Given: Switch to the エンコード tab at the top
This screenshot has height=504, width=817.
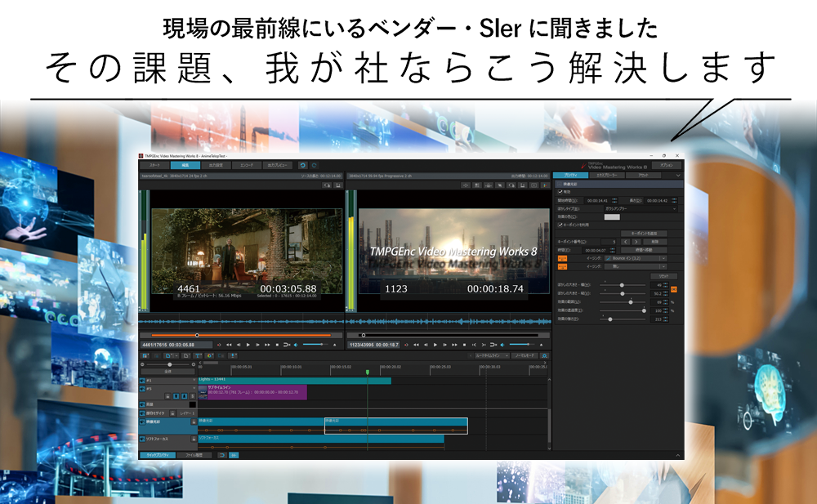Looking at the screenshot, I should tap(246, 166).
